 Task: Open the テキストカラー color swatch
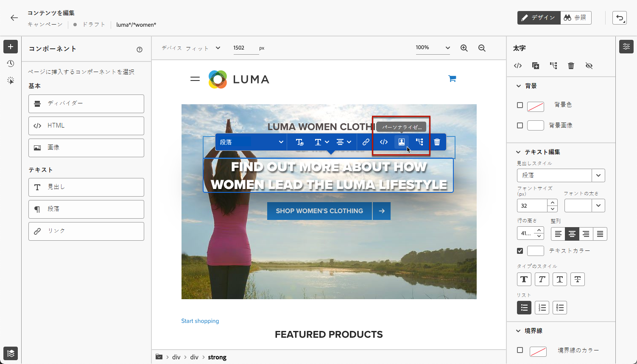click(536, 251)
